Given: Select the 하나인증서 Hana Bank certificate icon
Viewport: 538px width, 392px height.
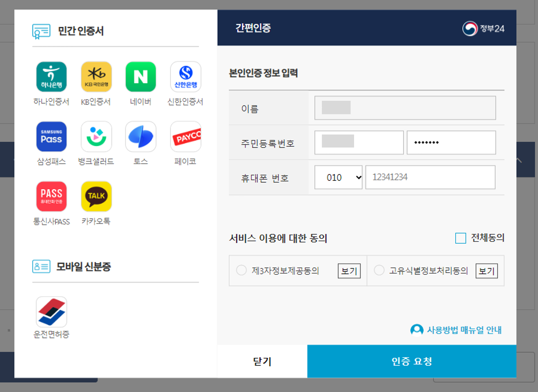Looking at the screenshot, I should tap(51, 77).
